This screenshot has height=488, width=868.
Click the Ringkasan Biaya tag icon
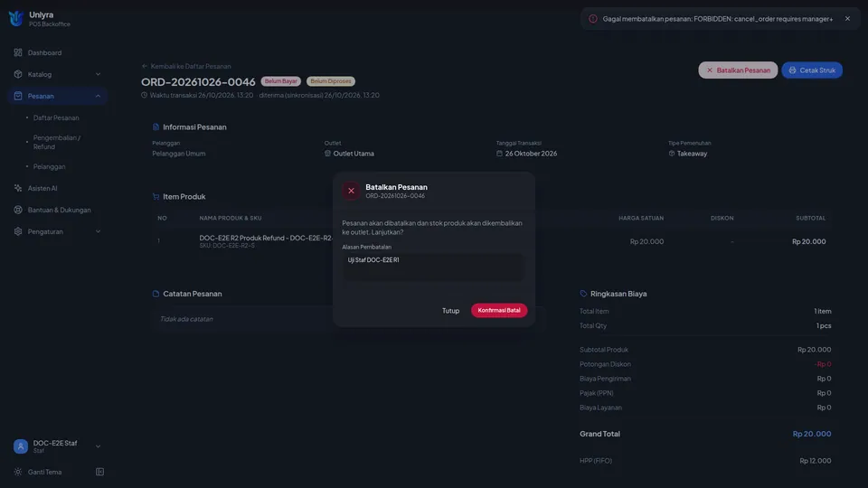pos(583,294)
